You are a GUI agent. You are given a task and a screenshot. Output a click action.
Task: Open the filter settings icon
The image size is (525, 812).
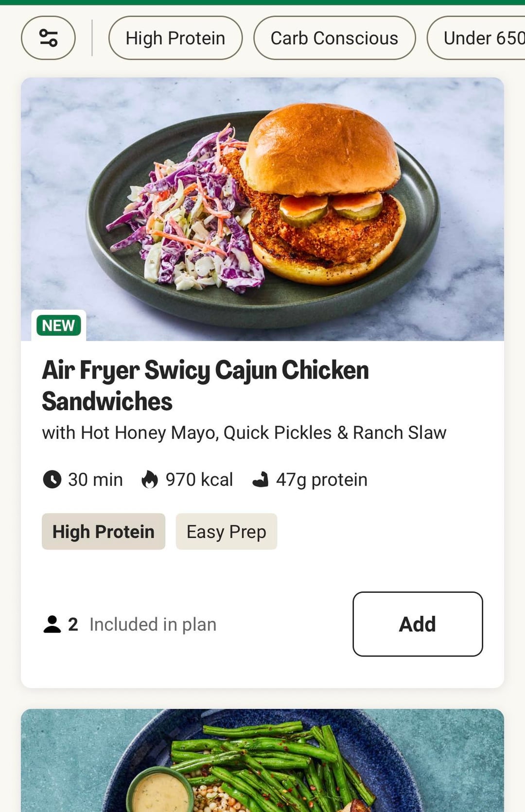pyautogui.click(x=48, y=38)
